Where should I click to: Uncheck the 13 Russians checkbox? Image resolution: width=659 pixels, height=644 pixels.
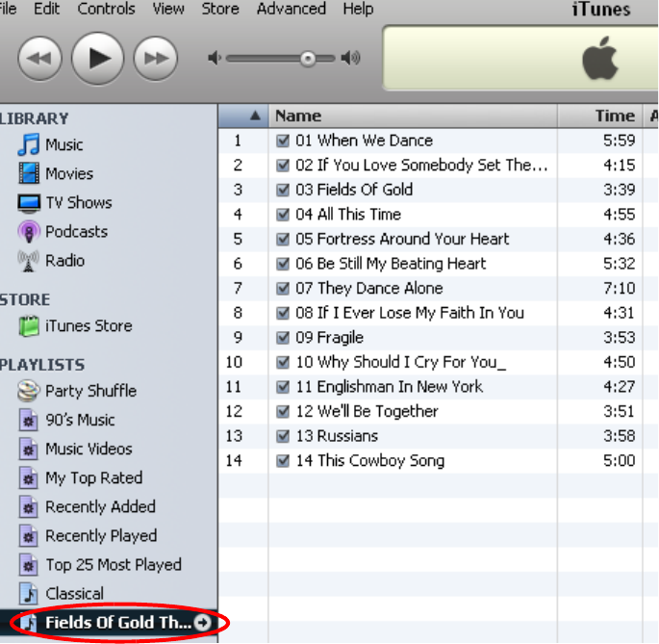[x=283, y=436]
